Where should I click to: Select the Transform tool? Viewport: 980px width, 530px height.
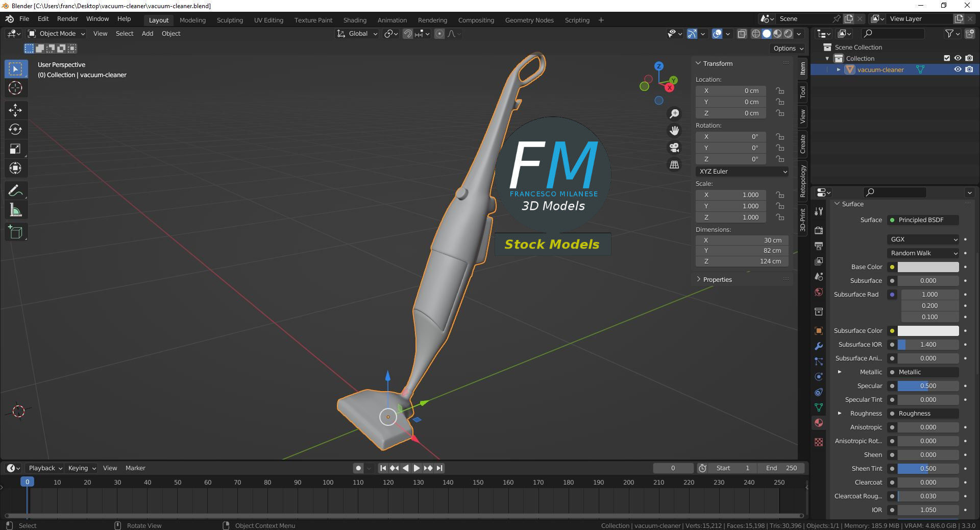15,168
